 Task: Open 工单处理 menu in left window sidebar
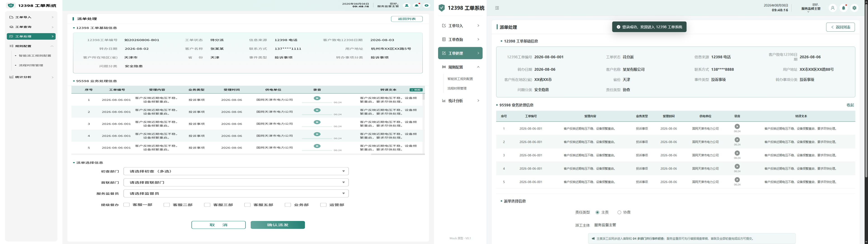coord(31,36)
